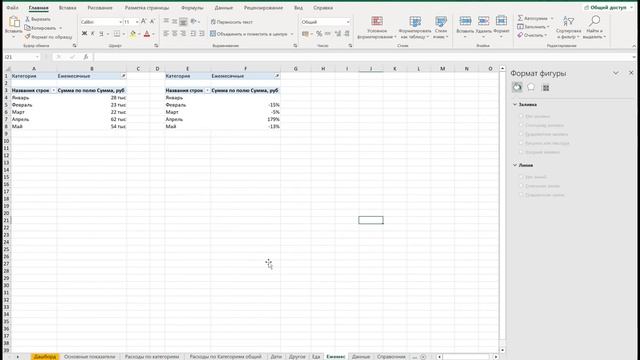Click the vertical scrollbar down arrow
Viewport: 640px width, 360px height.
[502, 350]
